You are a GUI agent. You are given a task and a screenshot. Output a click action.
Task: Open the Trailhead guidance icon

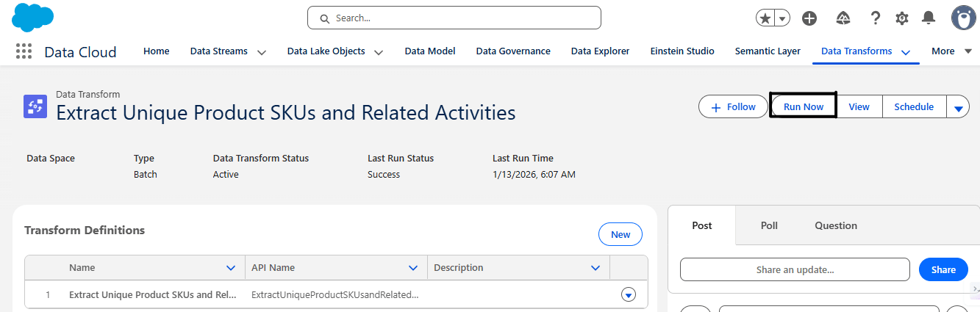[843, 18]
